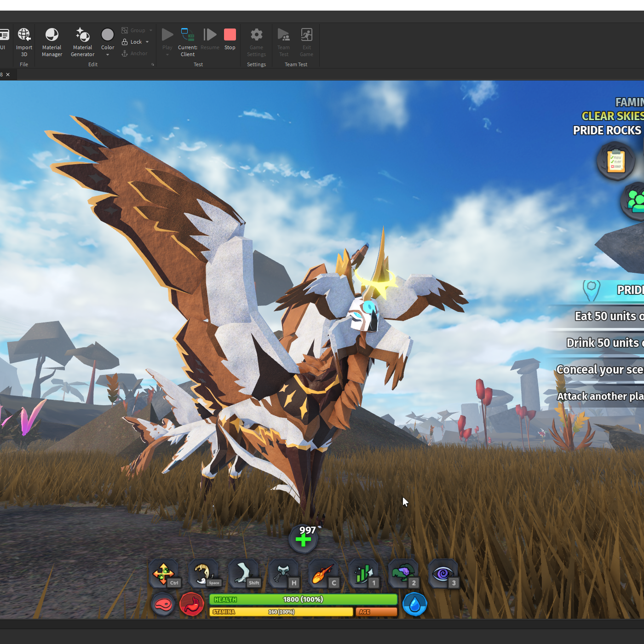Activate the Ctrl movement ability
The width and height of the screenshot is (644, 644).
pos(164,574)
